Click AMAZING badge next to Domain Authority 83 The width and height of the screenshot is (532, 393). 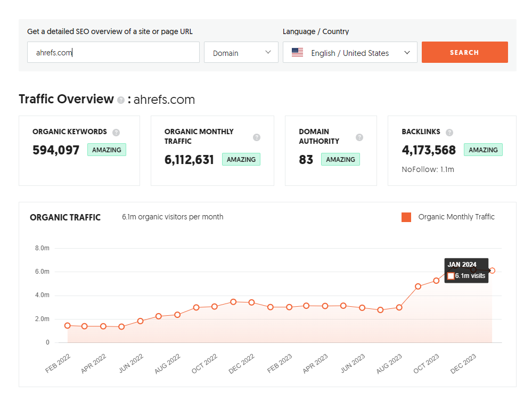coord(340,159)
